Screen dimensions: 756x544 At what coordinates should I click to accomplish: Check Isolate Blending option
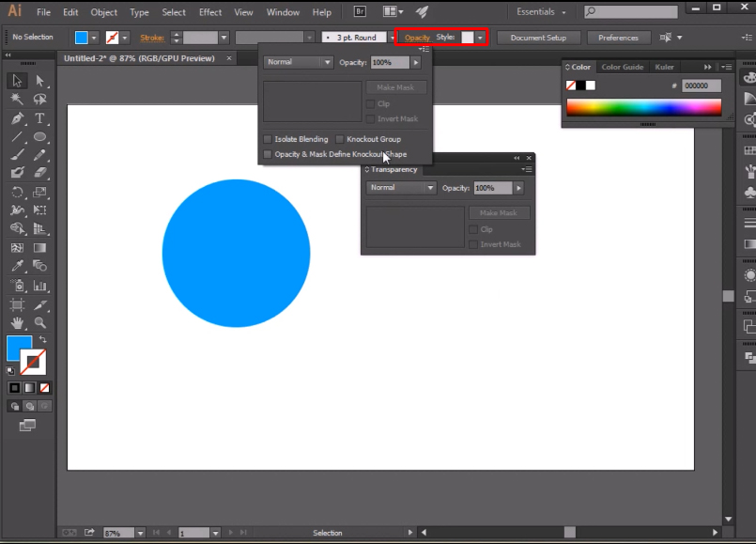tap(268, 139)
